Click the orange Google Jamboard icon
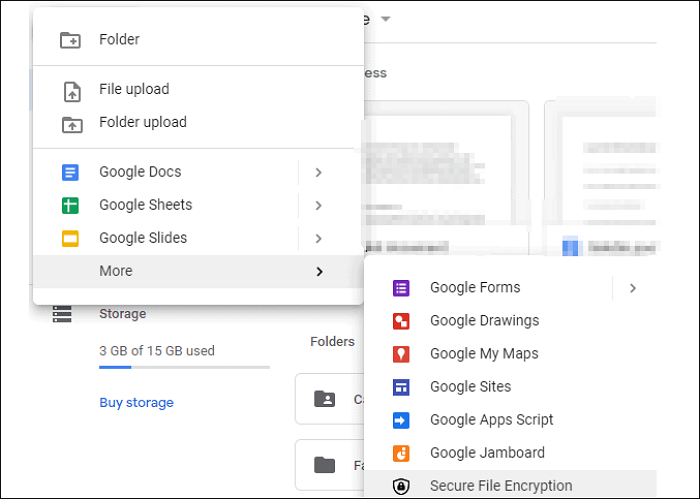700x499 pixels. pos(401,453)
